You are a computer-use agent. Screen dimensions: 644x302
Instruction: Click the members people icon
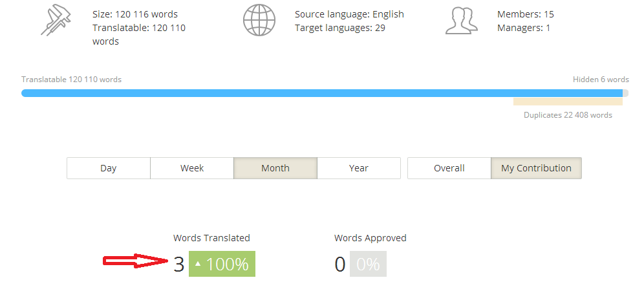(x=462, y=21)
